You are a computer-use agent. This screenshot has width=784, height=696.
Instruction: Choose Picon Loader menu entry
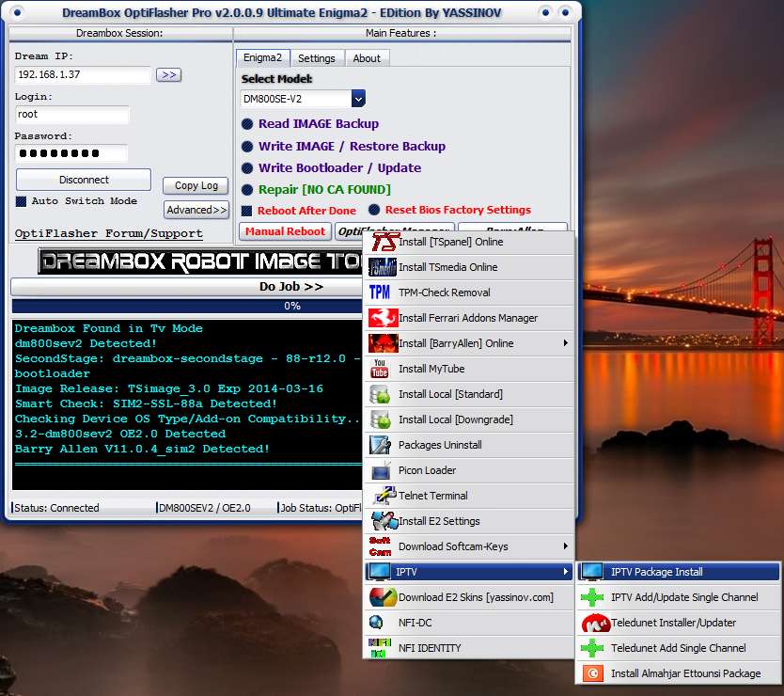[x=469, y=470]
